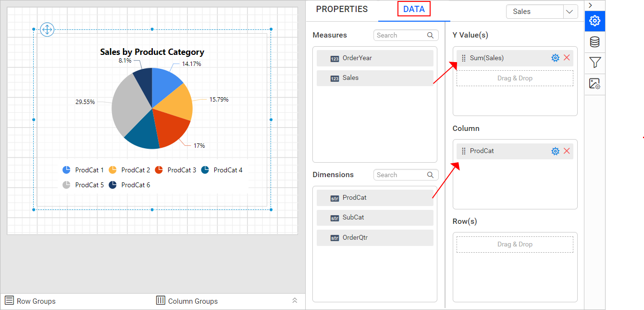
Task: Select the Row Groups section
Action: point(30,301)
